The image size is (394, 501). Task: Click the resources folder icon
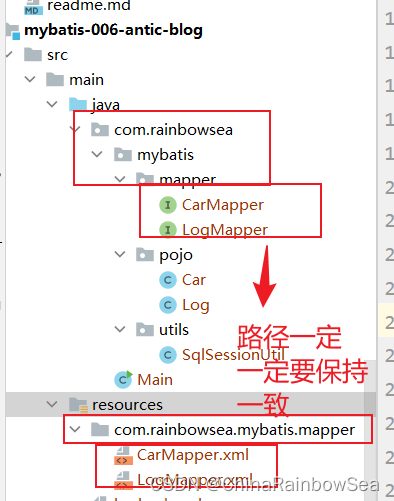78,405
